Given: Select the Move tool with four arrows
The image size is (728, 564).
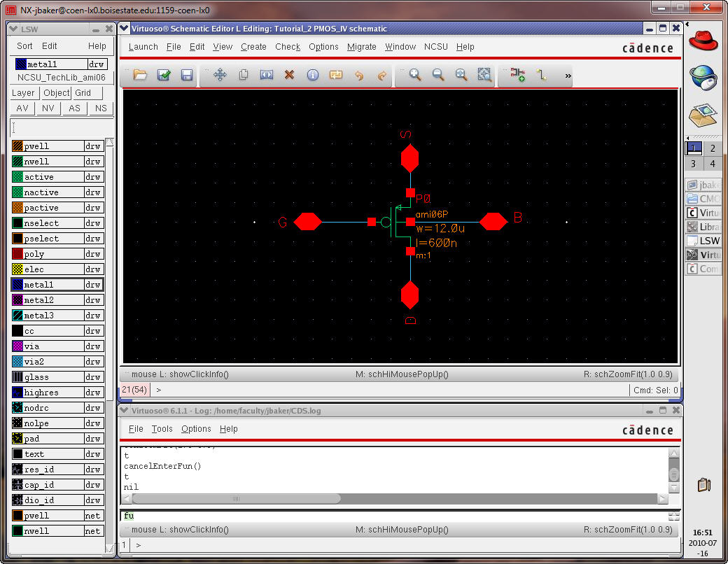Looking at the screenshot, I should tap(220, 75).
